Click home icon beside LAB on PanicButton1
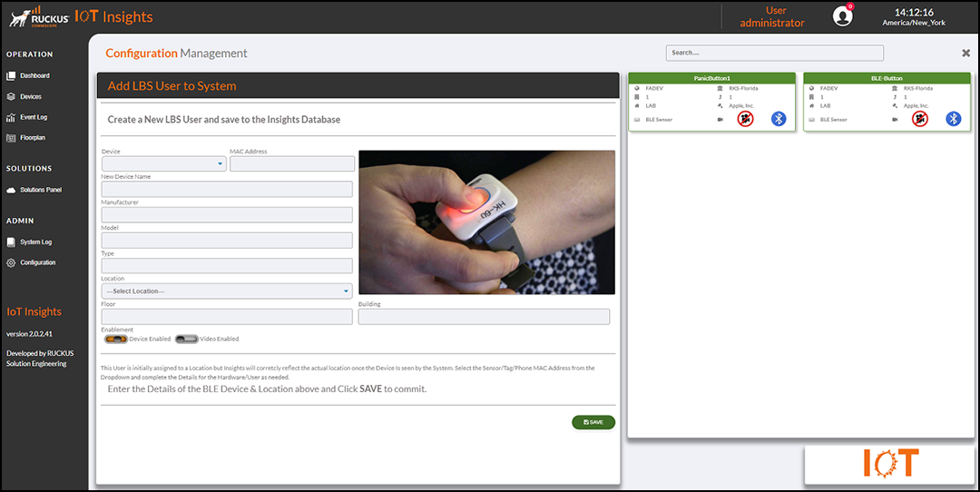 point(637,106)
